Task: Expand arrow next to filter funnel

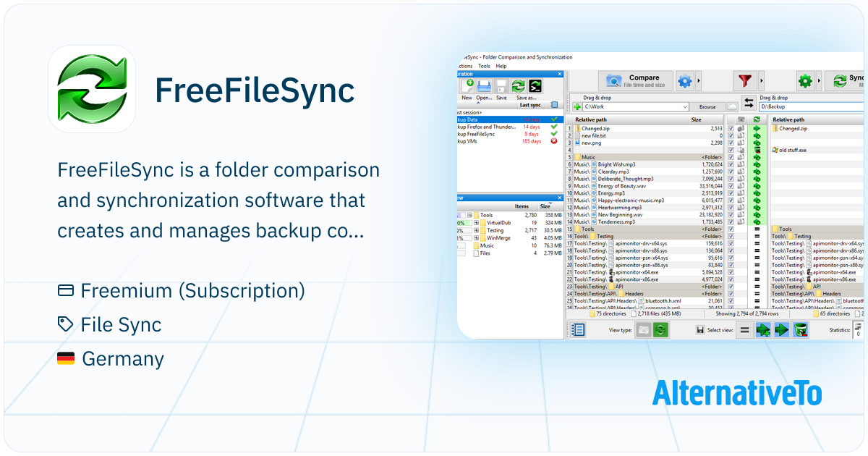Action: [x=760, y=81]
